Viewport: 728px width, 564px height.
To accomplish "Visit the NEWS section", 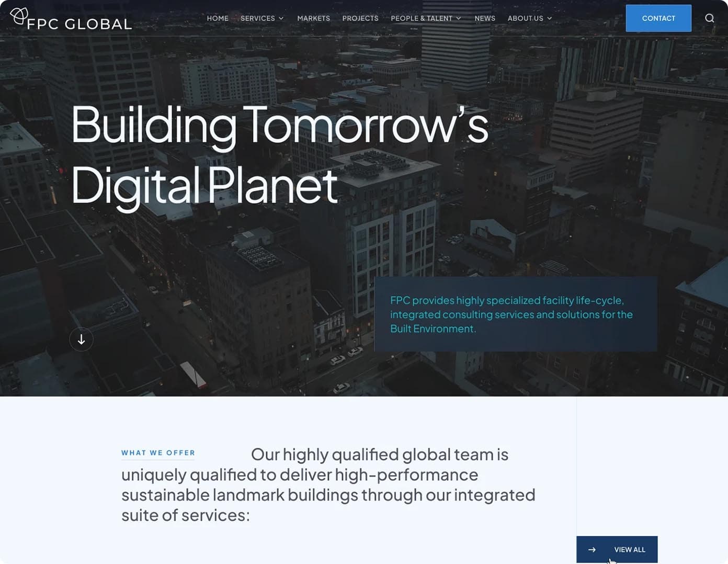I will click(x=485, y=18).
